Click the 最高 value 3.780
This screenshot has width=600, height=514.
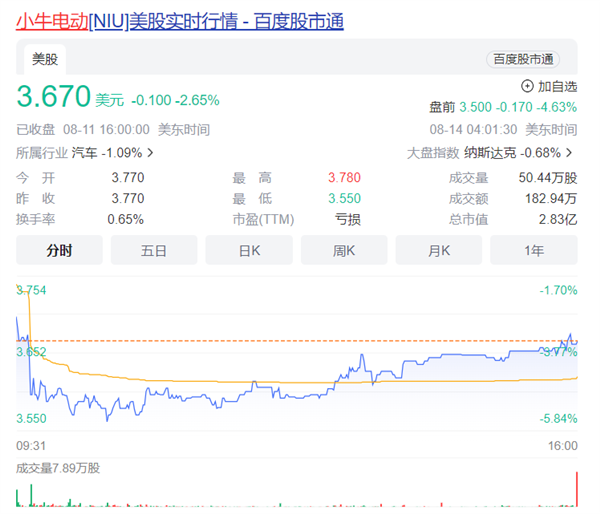point(344,178)
